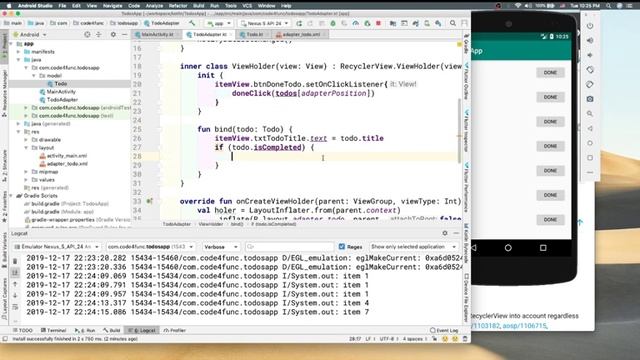Open the Profiler tool window tab

[x=175, y=330]
